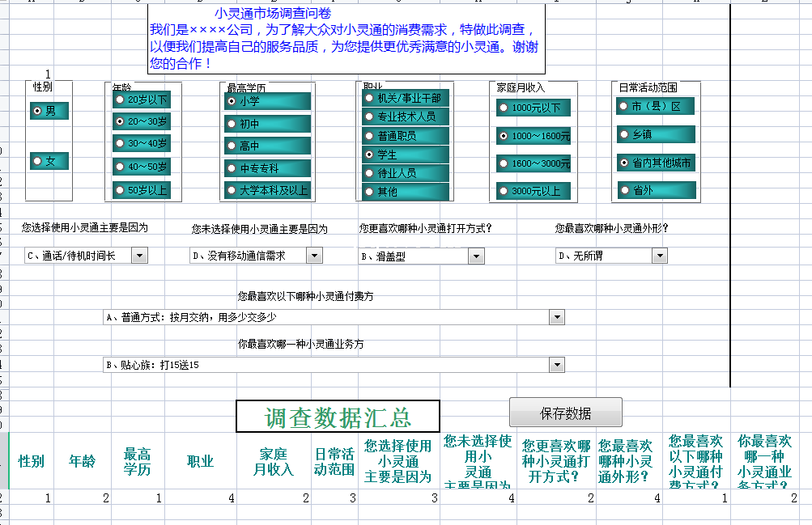
Task: Pick the 3000元以上 income option
Action: (503, 191)
